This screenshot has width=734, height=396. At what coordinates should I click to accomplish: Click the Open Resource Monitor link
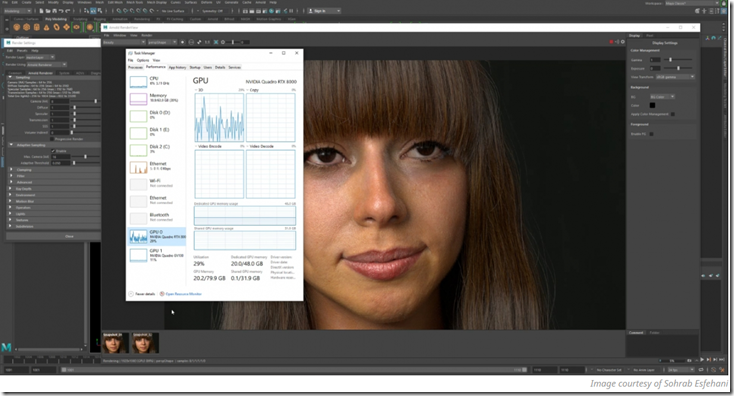[x=184, y=294]
